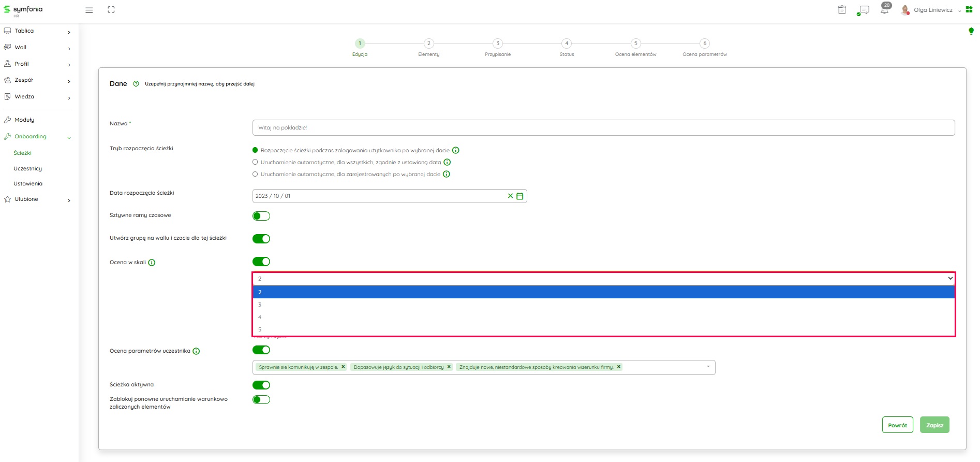Open the green apps grid icon
The width and height of the screenshot is (980, 462).
[x=969, y=9]
